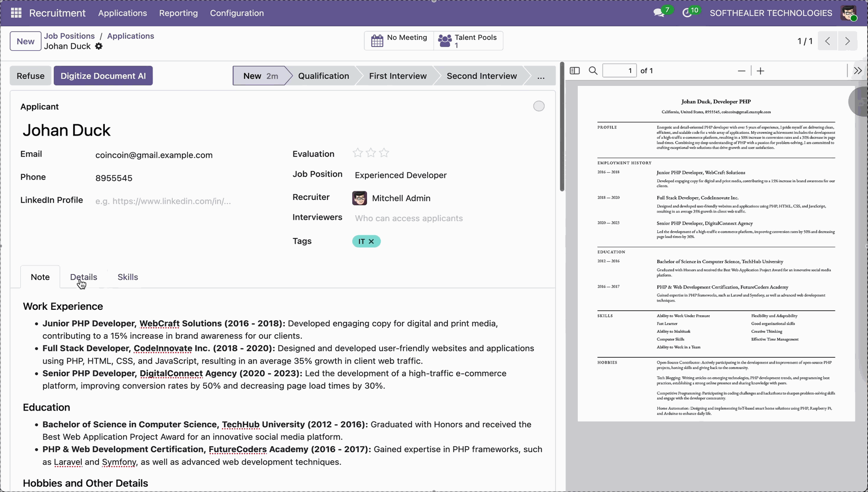The image size is (868, 492).
Task: Click the gear icon beside Johan Duck
Action: [x=99, y=46]
